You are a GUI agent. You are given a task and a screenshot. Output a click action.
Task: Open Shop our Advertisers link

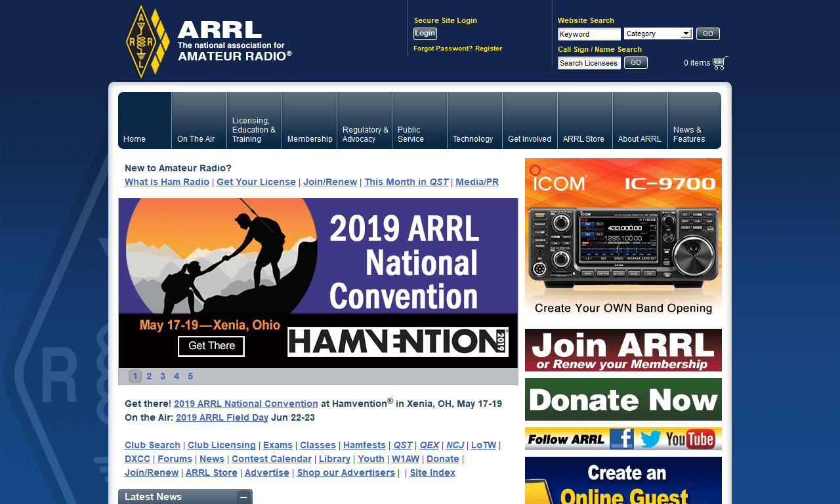click(x=346, y=472)
